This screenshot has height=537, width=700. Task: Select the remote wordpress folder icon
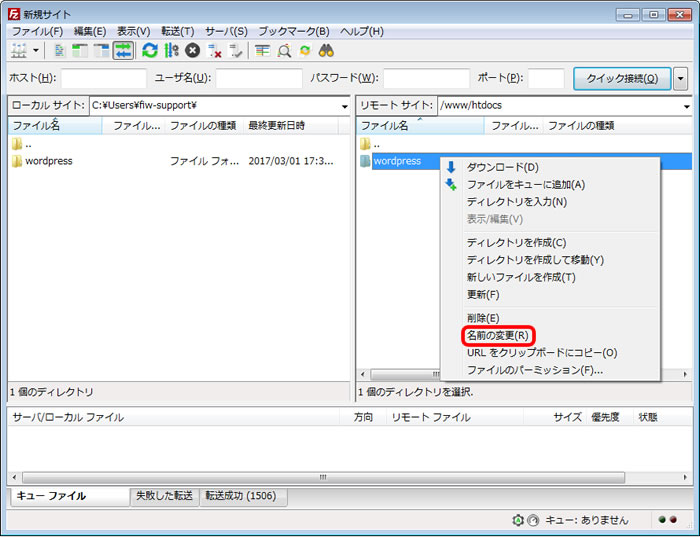point(365,161)
